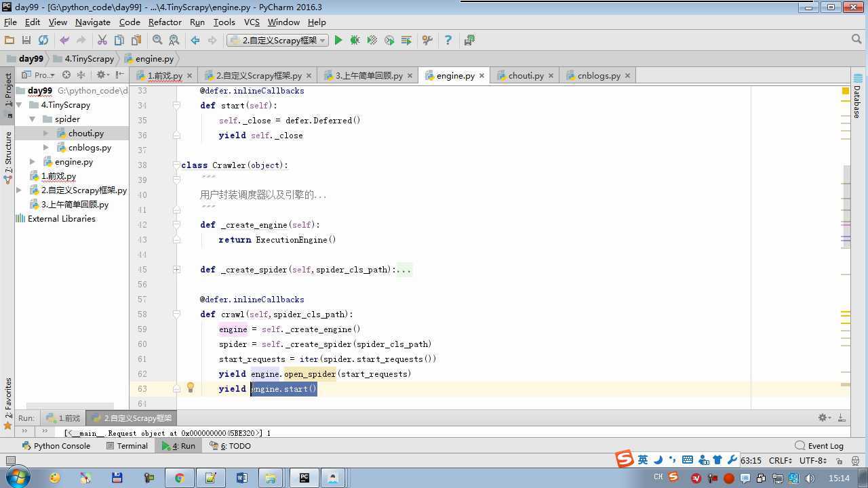Open the Run panel gear settings dropdown

coord(824,418)
